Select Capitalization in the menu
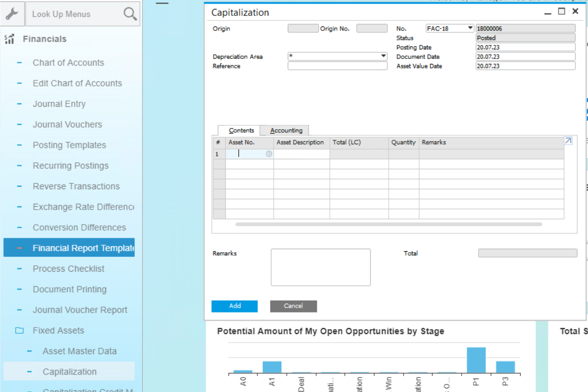Screen dimensions: 588x392 click(x=69, y=372)
